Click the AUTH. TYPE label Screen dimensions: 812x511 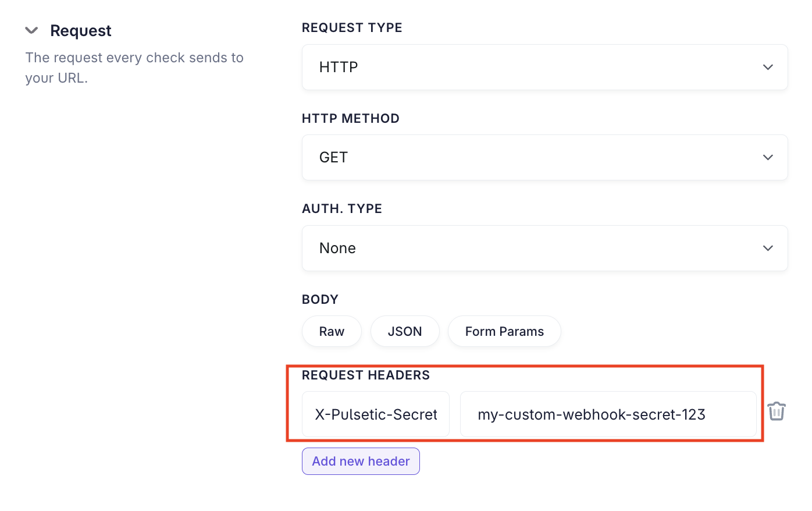[x=342, y=209]
